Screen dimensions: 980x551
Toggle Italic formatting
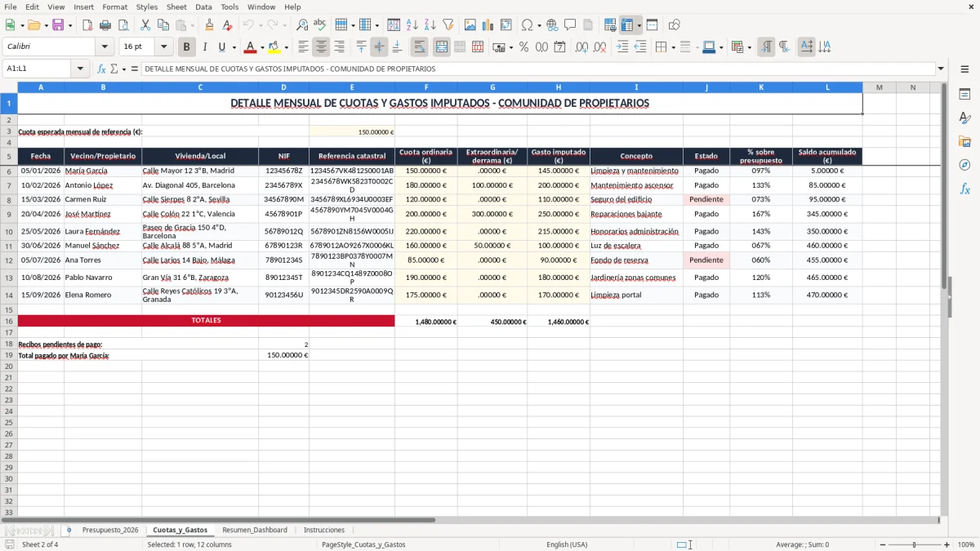204,47
